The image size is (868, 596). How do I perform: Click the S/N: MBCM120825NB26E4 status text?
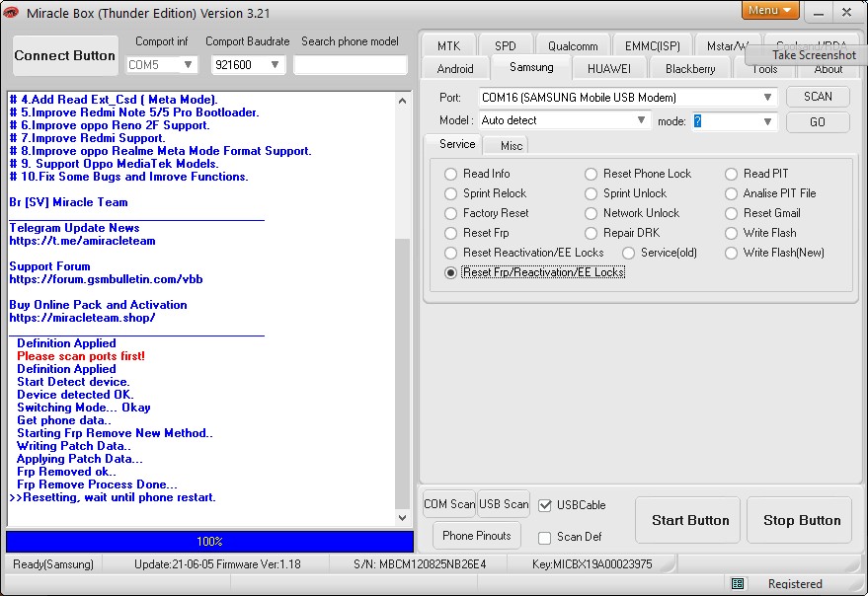(420, 564)
